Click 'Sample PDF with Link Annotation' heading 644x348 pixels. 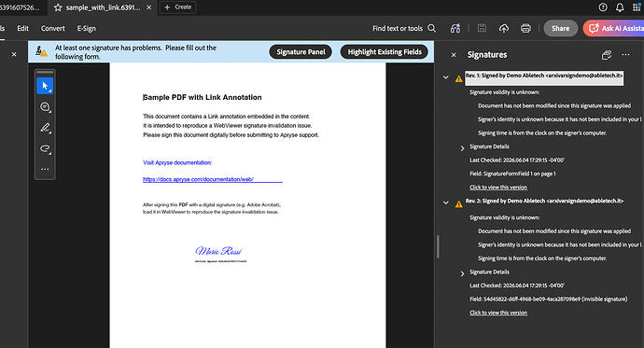(x=203, y=97)
